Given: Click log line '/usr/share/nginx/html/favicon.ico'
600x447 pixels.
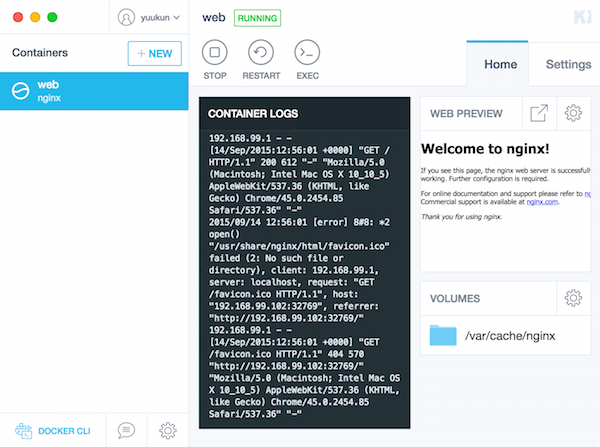Looking at the screenshot, I should click(299, 246).
